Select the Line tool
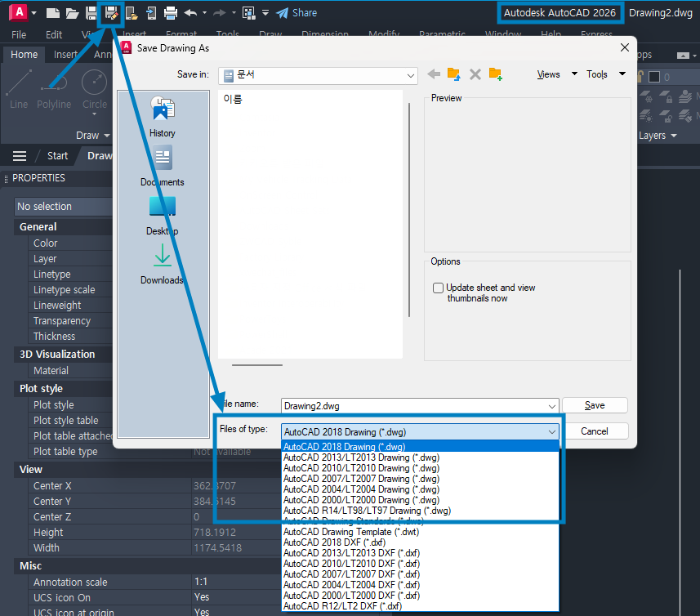 point(19,89)
